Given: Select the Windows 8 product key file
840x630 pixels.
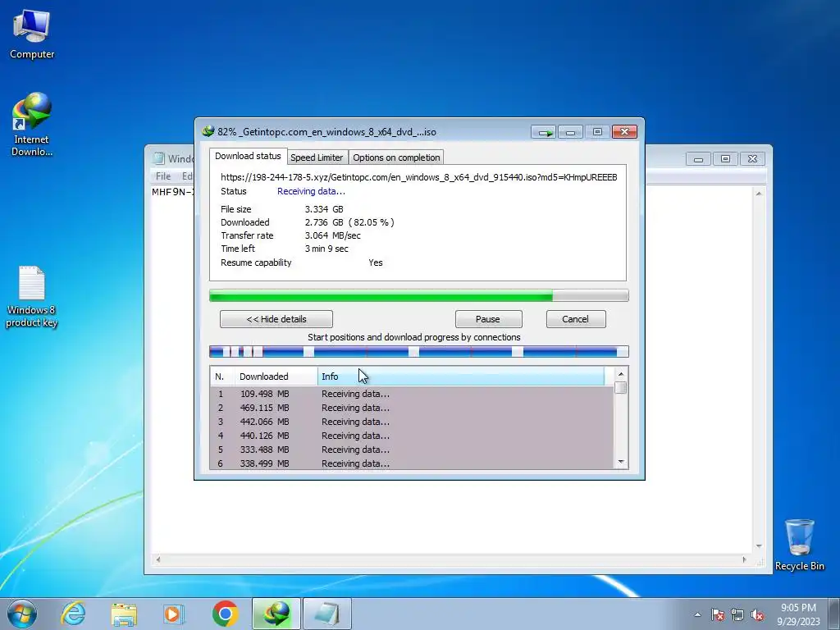Looking at the screenshot, I should point(32,296).
